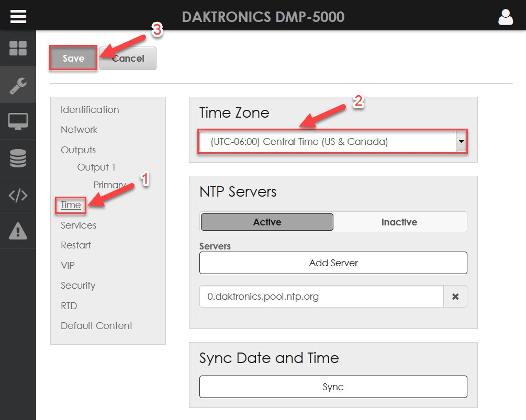Click the NTP server address field
526x420 pixels.
point(321,297)
